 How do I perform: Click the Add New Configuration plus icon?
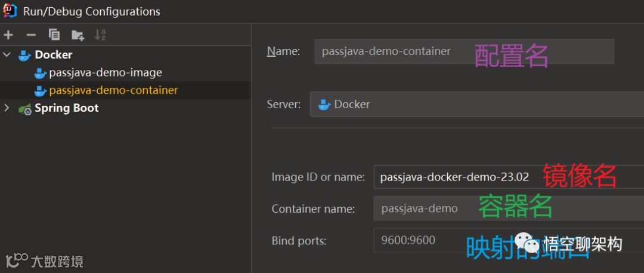pos(8,35)
